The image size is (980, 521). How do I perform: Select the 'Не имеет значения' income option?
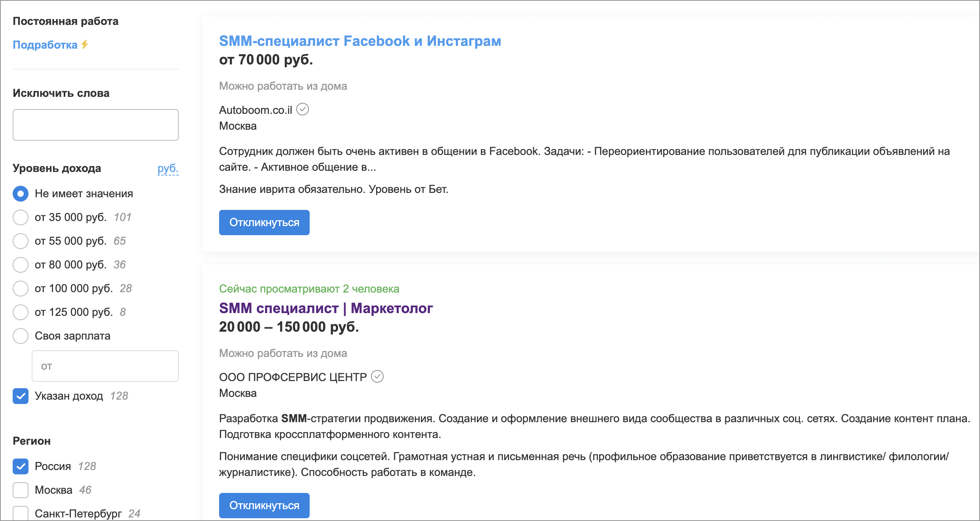(21, 194)
